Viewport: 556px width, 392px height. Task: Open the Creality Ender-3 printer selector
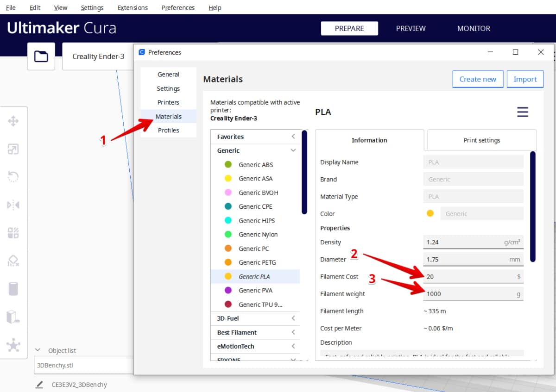pos(98,56)
